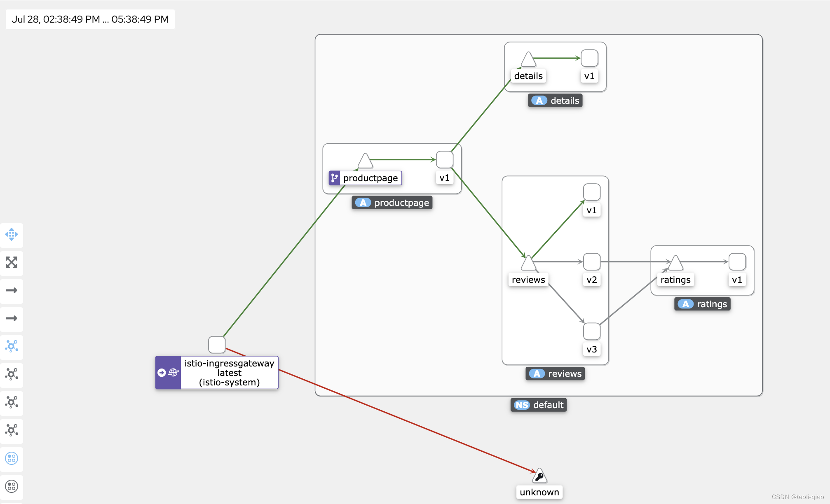Viewport: 830px width, 504px height.
Task: Select the ratings v1 workload square
Action: click(x=737, y=262)
